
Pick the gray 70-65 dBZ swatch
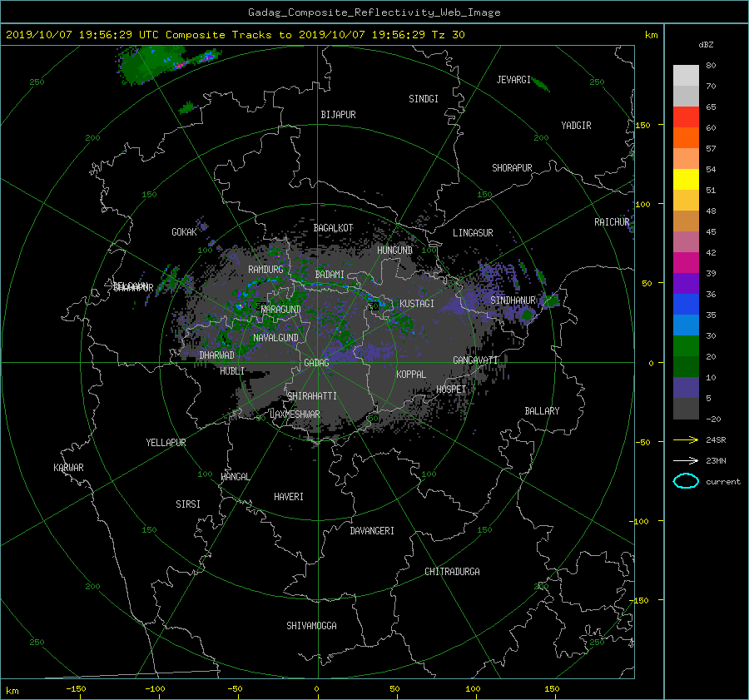[x=686, y=96]
